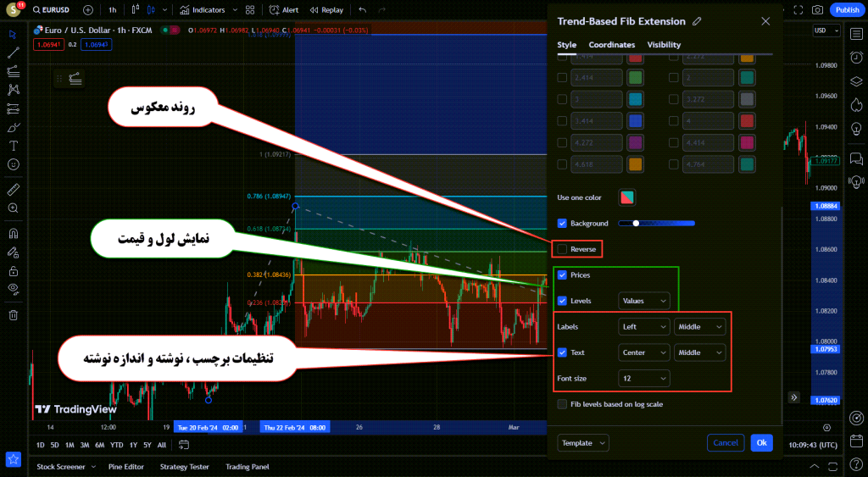The height and width of the screenshot is (477, 868).
Task: Open the layout setup grid icon
Action: 250,10
